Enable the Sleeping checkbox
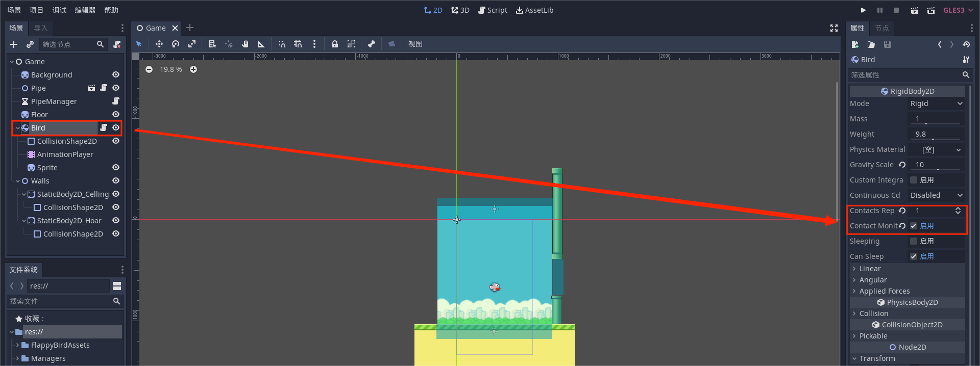 (914, 241)
